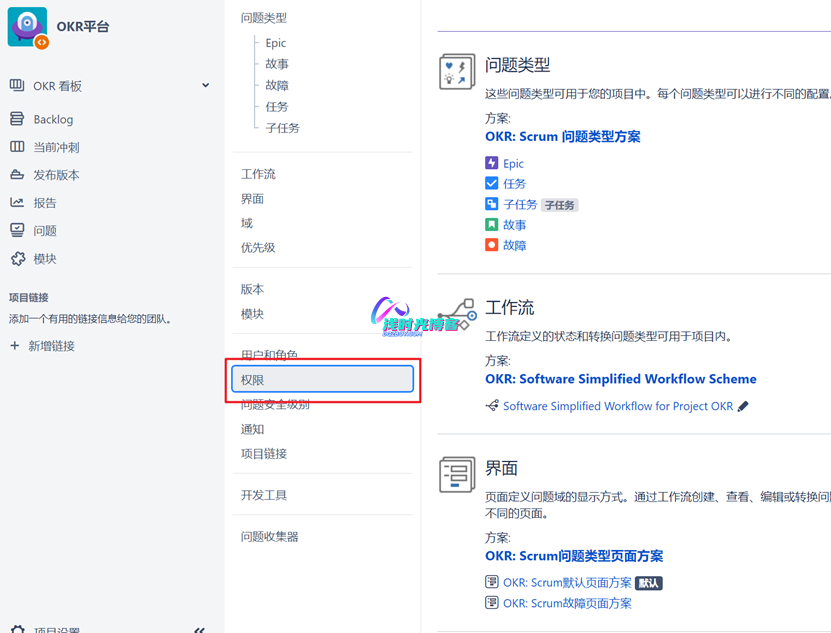Click the plus icon for 新增链接
This screenshot has width=831, height=633.
(x=14, y=346)
